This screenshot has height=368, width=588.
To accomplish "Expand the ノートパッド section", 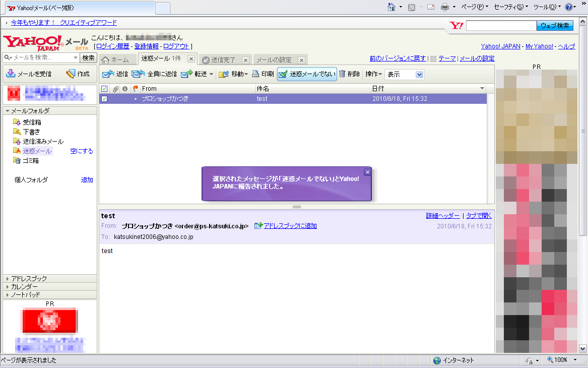I will pos(8,295).
